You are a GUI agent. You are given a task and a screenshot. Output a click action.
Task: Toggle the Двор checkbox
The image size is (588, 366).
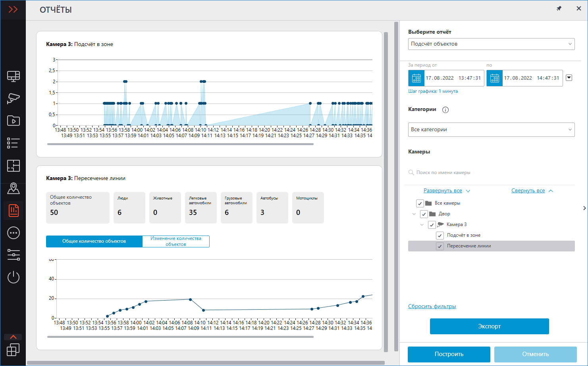tap(424, 214)
